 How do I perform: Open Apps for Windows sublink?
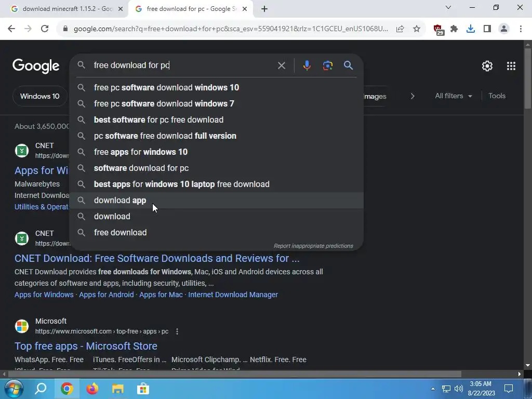[x=44, y=295]
